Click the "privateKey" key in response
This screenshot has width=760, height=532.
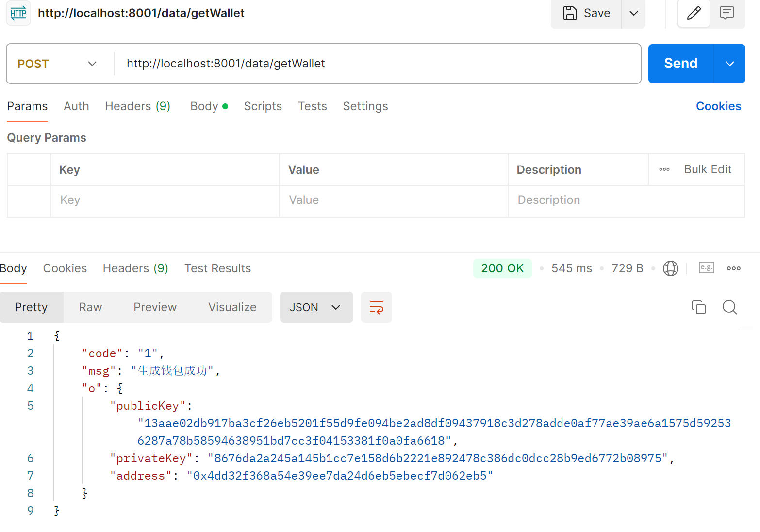pyautogui.click(x=151, y=458)
